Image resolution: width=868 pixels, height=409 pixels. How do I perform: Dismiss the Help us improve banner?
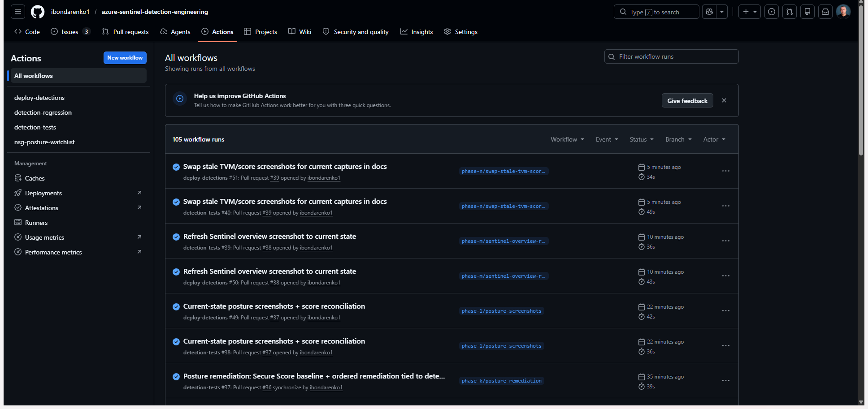(x=724, y=100)
